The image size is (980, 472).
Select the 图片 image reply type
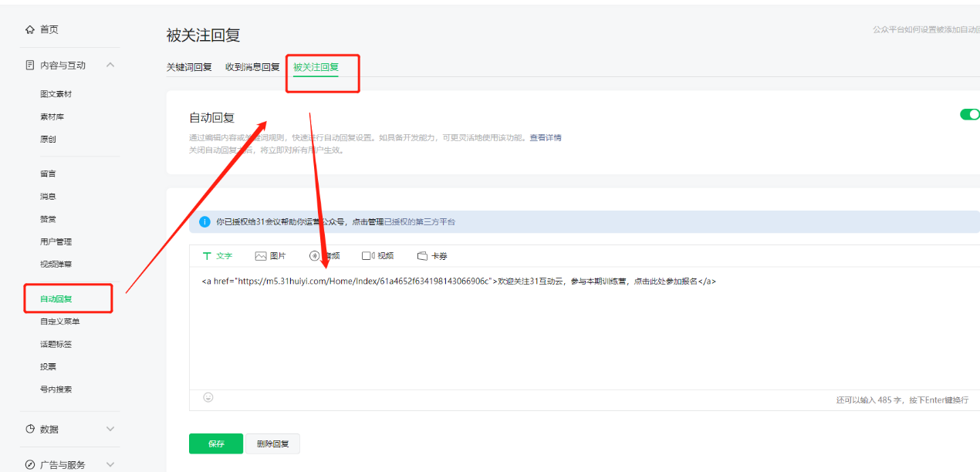click(270, 255)
